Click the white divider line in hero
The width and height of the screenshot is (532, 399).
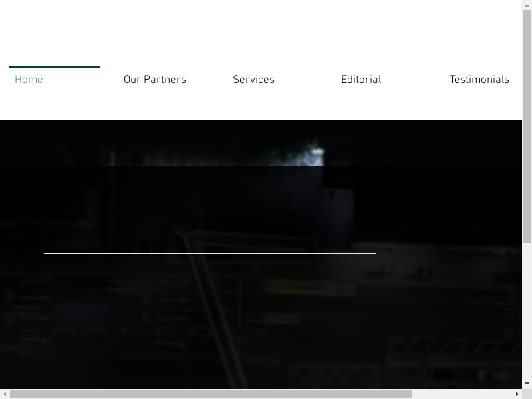(209, 253)
